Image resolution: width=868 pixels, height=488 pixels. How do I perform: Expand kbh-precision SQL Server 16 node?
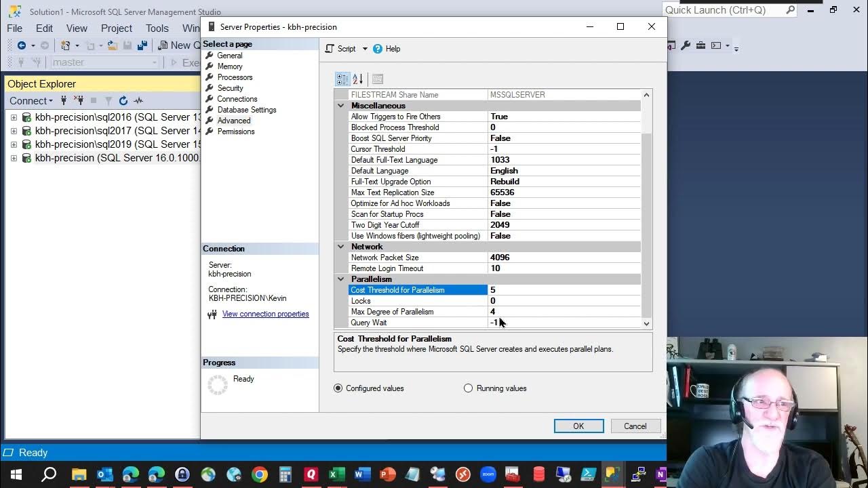(14, 158)
